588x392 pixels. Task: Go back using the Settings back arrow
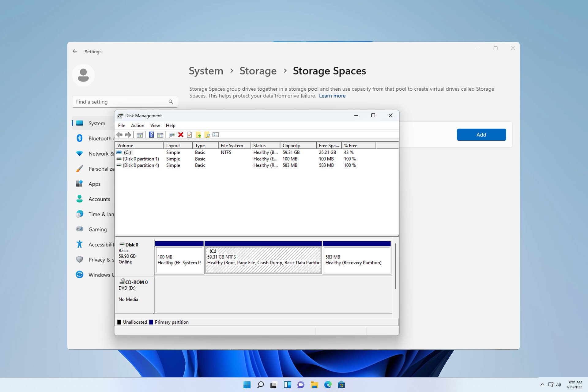click(x=75, y=51)
